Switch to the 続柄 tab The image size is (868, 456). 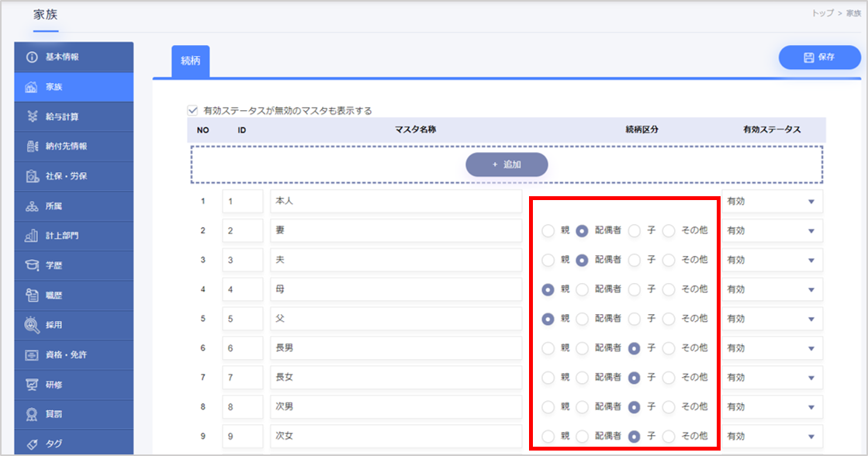tap(190, 61)
